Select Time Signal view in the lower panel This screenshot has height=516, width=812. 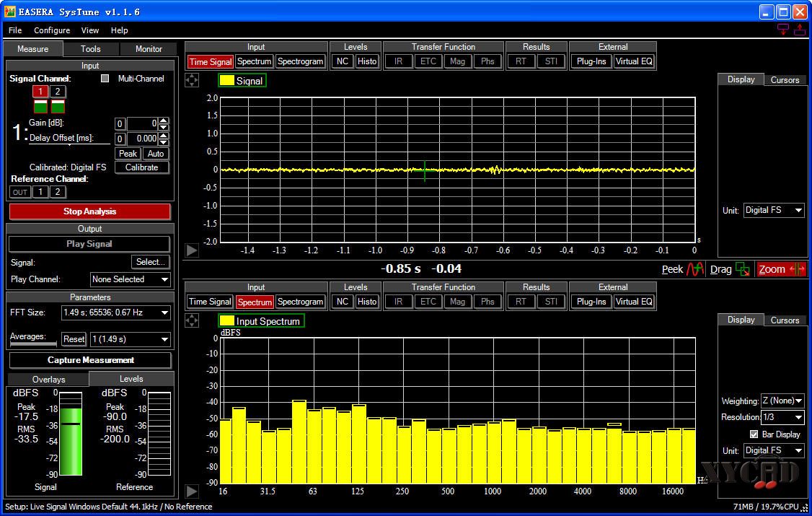coord(210,302)
